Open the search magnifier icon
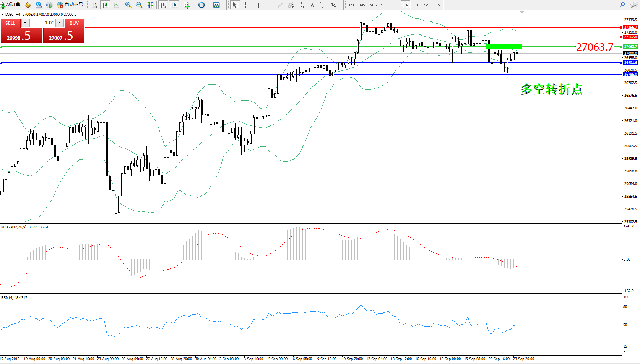Image resolution: width=640 pixels, height=364 pixels. click(x=622, y=5)
